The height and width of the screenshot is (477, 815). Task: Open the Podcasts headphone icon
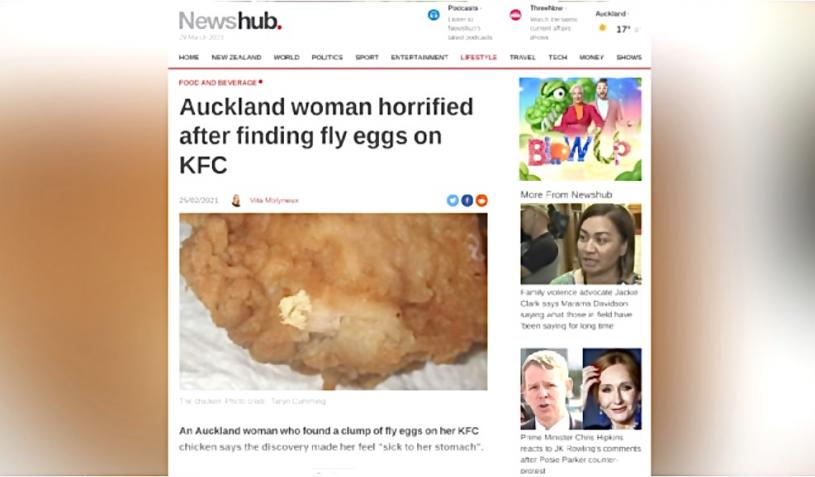[x=433, y=15]
